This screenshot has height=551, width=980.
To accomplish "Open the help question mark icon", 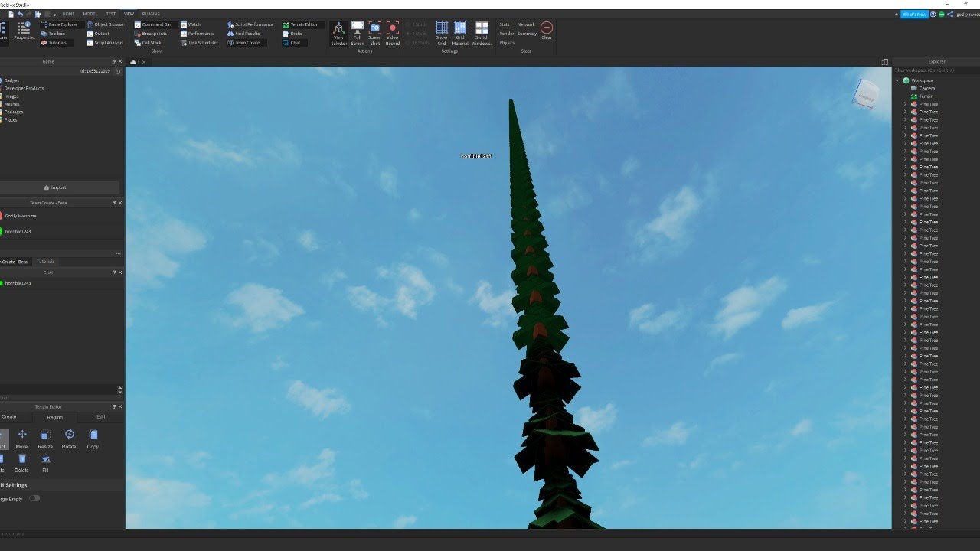I will [x=934, y=14].
